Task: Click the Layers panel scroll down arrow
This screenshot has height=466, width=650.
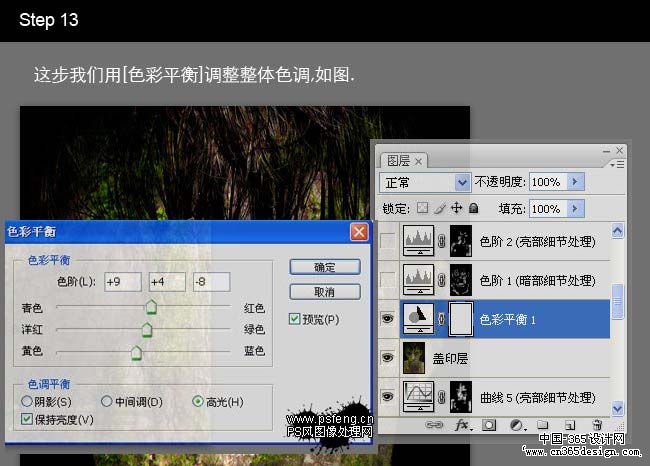Action: point(618,408)
